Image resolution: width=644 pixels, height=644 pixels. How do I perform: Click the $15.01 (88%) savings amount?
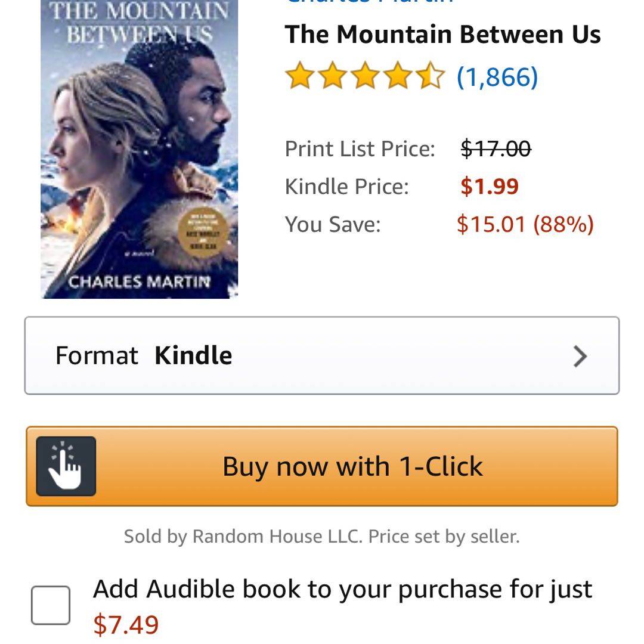pos(525,224)
